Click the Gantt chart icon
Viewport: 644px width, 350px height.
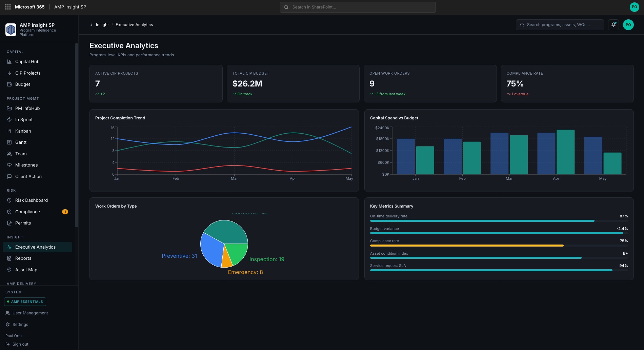[9, 142]
